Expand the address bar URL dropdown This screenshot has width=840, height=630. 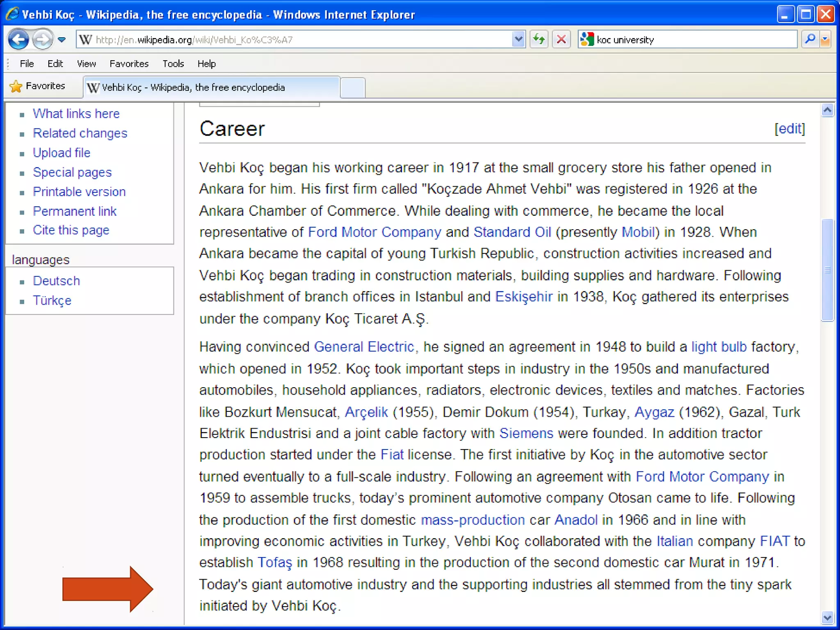pos(518,39)
